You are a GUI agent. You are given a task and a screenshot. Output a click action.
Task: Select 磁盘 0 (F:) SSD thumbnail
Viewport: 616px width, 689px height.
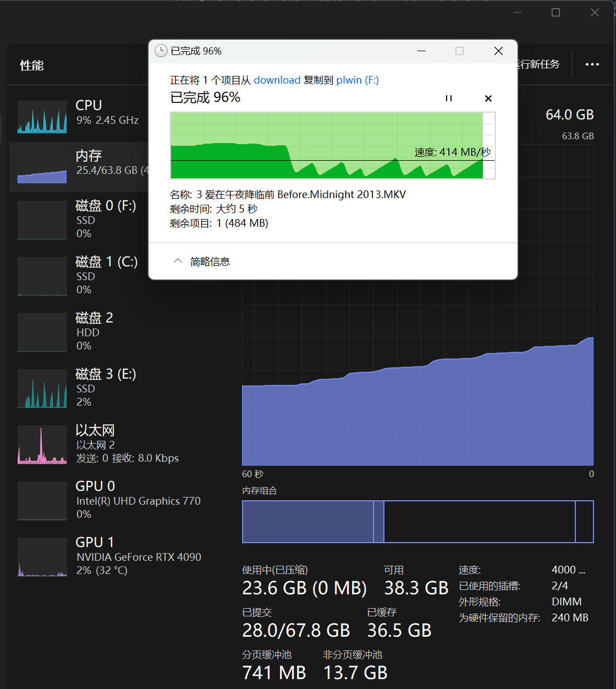[x=42, y=220]
